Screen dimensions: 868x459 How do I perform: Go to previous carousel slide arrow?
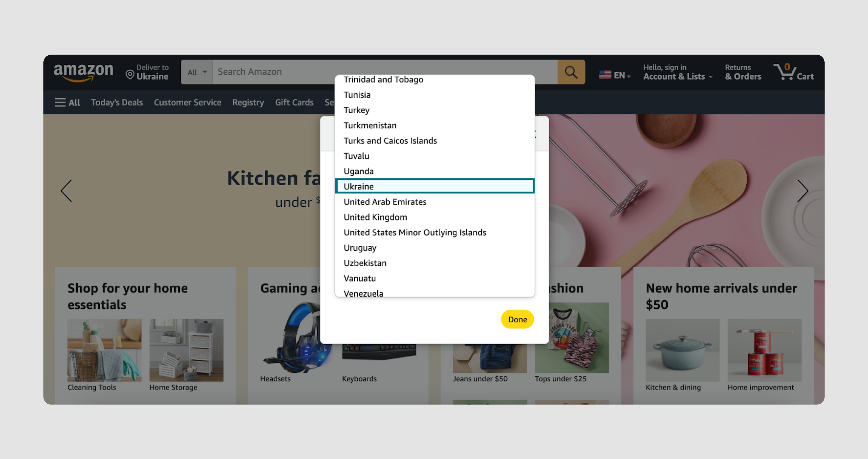tap(66, 191)
